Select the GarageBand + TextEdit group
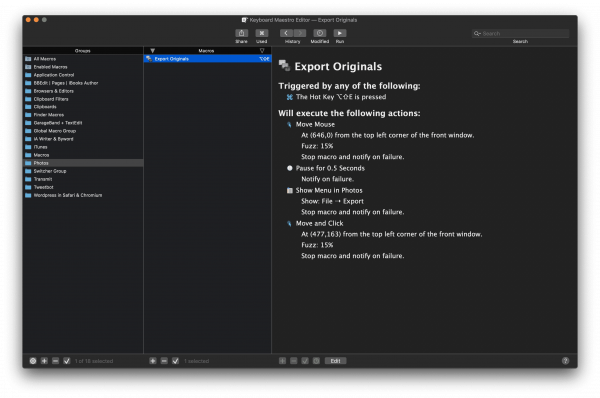This screenshot has height=398, width=600. (x=83, y=123)
